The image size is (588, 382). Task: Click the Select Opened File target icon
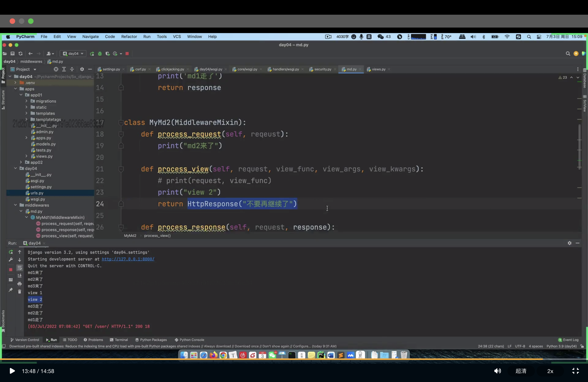click(56, 69)
